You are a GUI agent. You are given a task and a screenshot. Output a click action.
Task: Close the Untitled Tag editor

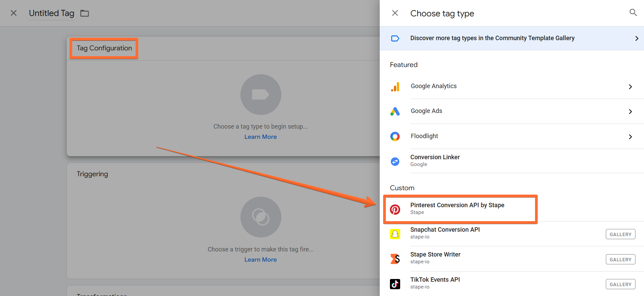click(x=14, y=13)
